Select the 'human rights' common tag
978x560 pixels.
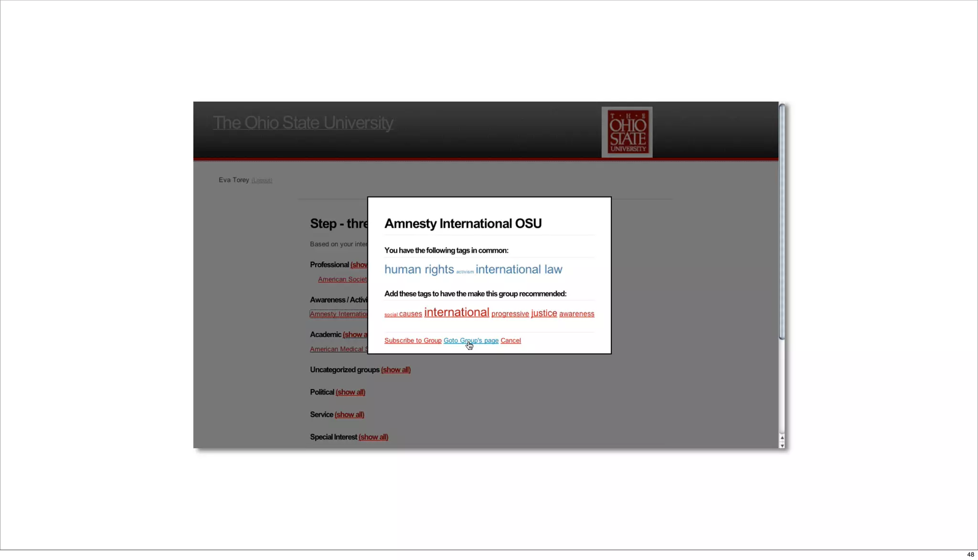tap(419, 269)
